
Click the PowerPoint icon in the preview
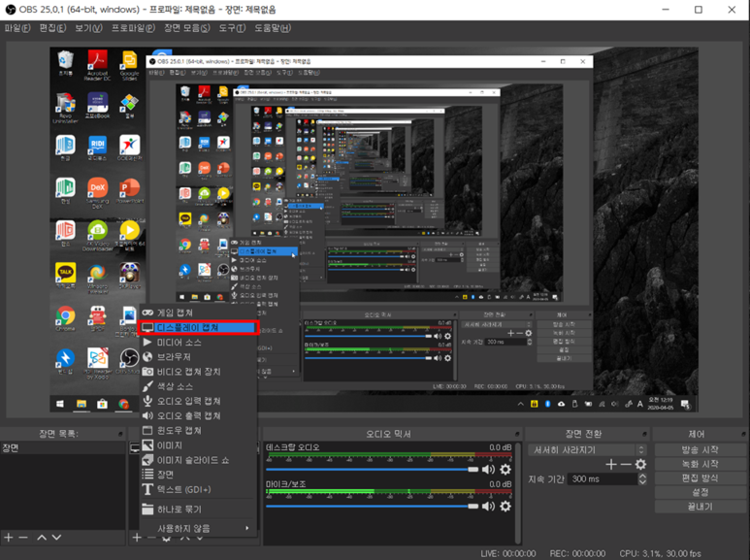click(130, 190)
